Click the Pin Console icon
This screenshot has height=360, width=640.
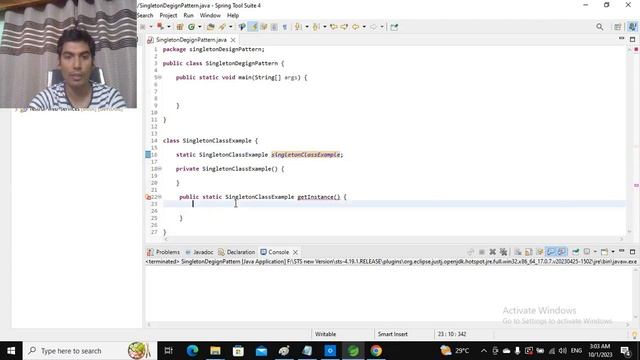tap(576, 252)
